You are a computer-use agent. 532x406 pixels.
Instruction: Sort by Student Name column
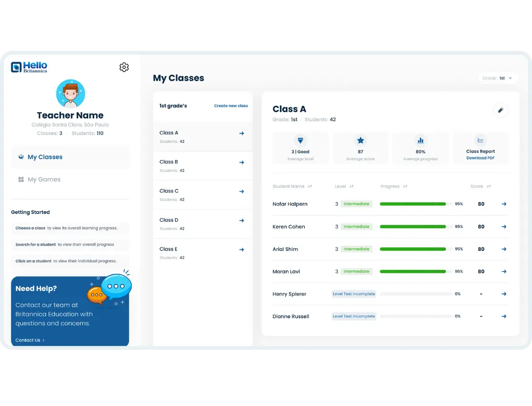292,186
